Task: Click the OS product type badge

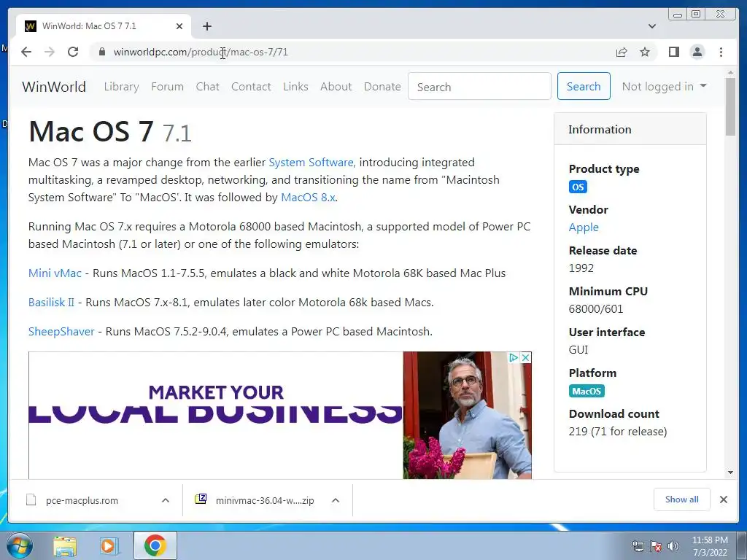Action: click(x=578, y=187)
